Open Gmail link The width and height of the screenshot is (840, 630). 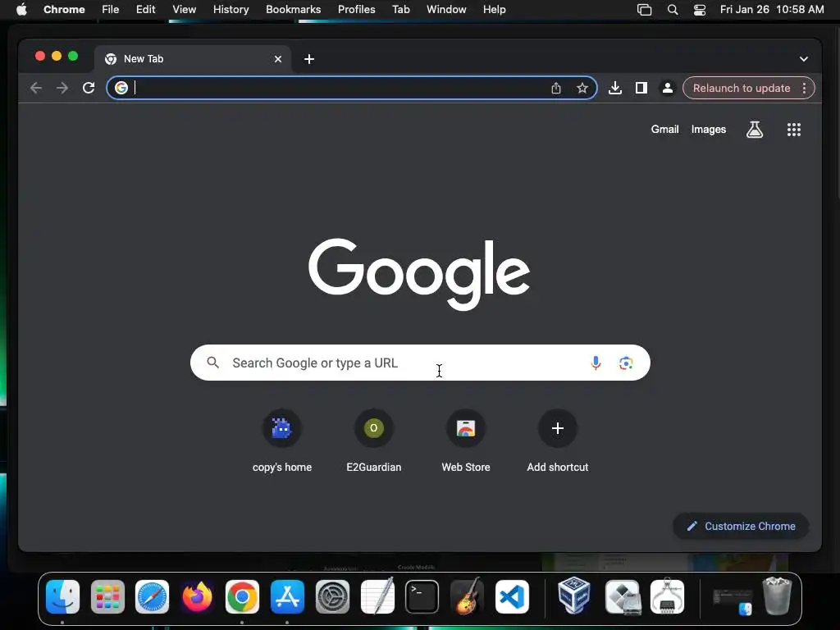(x=664, y=129)
